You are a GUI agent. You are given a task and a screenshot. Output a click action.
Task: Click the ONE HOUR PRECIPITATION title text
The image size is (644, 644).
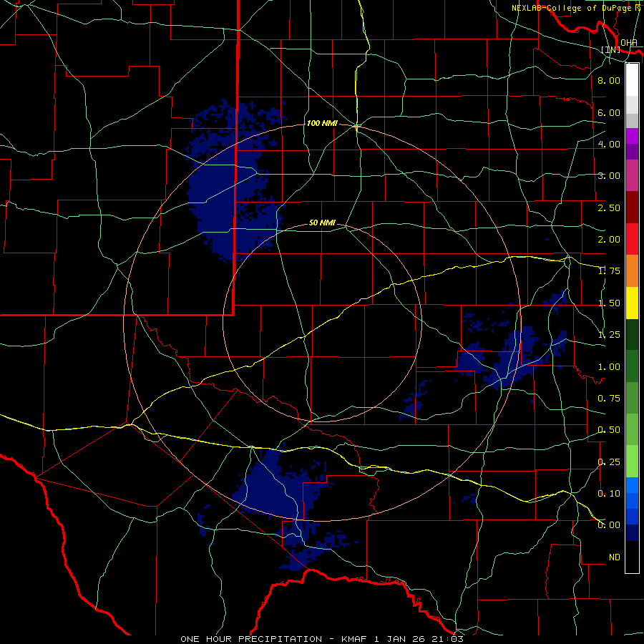[251, 639]
